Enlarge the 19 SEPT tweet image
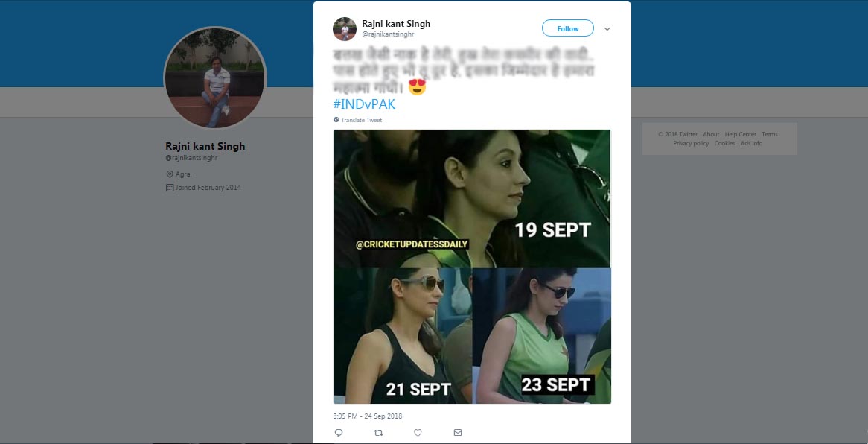 tap(471, 198)
